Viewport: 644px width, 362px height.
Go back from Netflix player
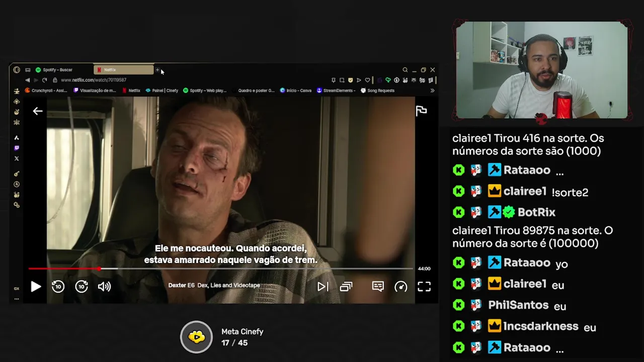(x=38, y=111)
